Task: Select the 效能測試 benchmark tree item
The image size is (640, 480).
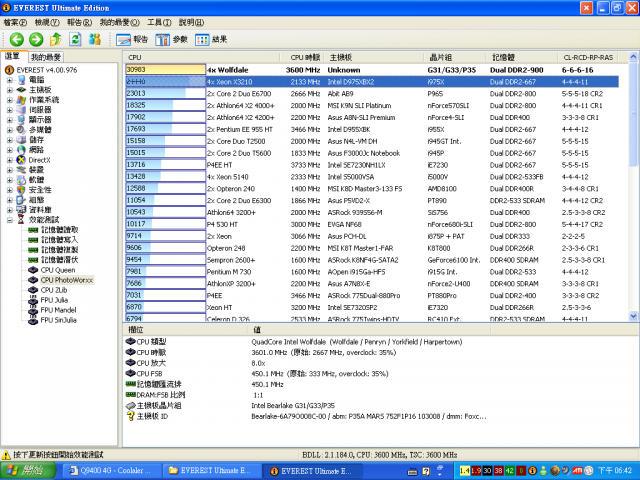Action: click(x=44, y=220)
